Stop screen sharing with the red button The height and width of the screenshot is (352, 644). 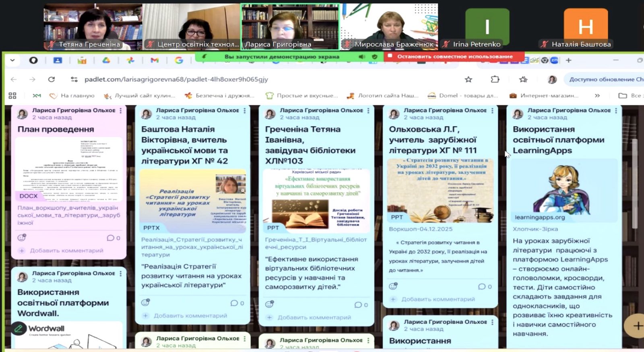[x=454, y=57]
